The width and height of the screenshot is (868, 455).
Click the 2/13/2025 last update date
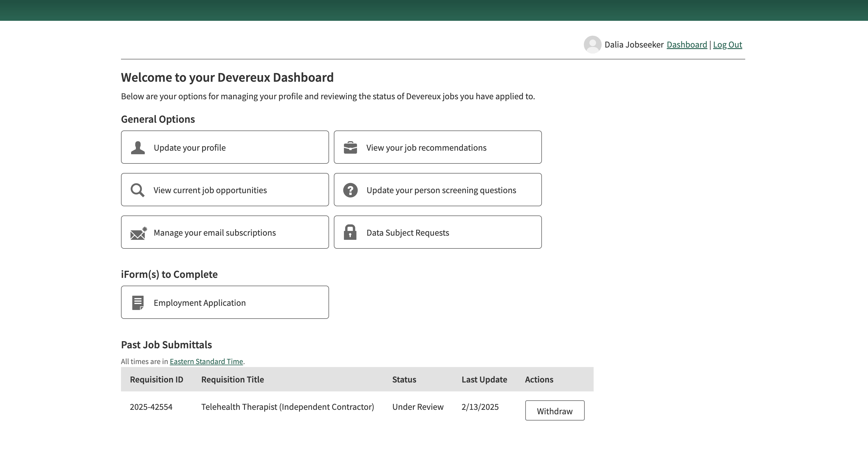pos(480,407)
